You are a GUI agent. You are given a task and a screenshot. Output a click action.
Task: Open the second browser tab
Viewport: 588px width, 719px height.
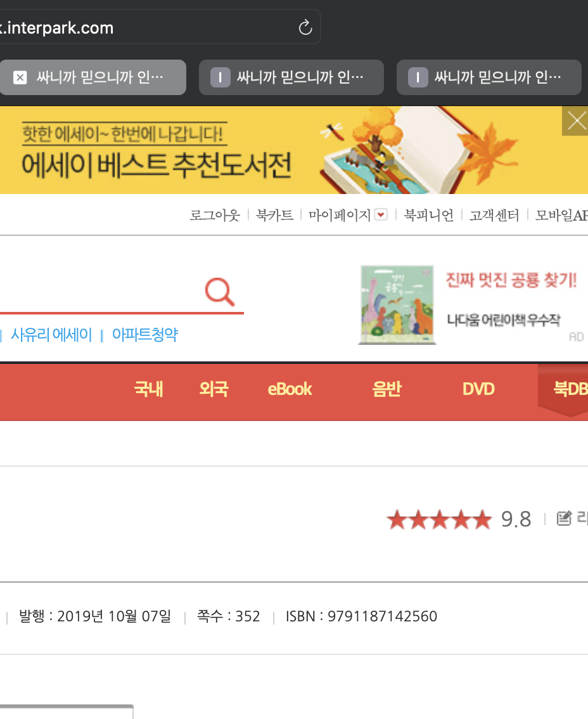pyautogui.click(x=291, y=77)
